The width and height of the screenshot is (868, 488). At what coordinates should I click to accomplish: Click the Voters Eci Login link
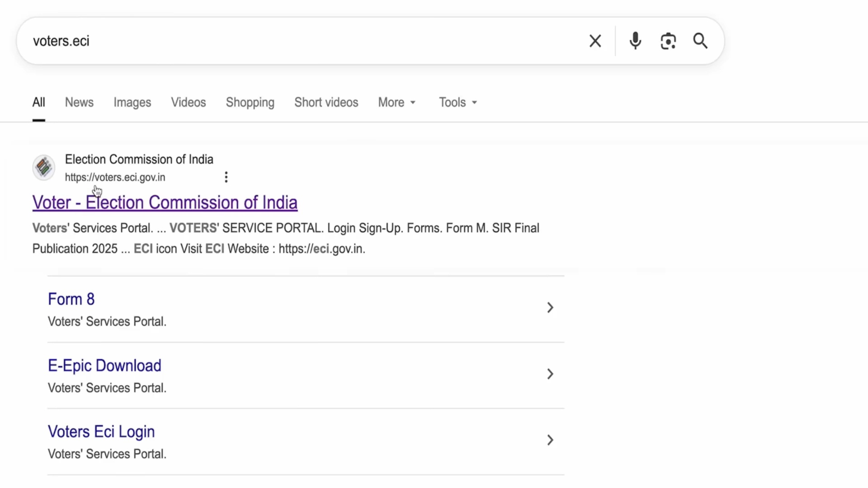click(101, 432)
